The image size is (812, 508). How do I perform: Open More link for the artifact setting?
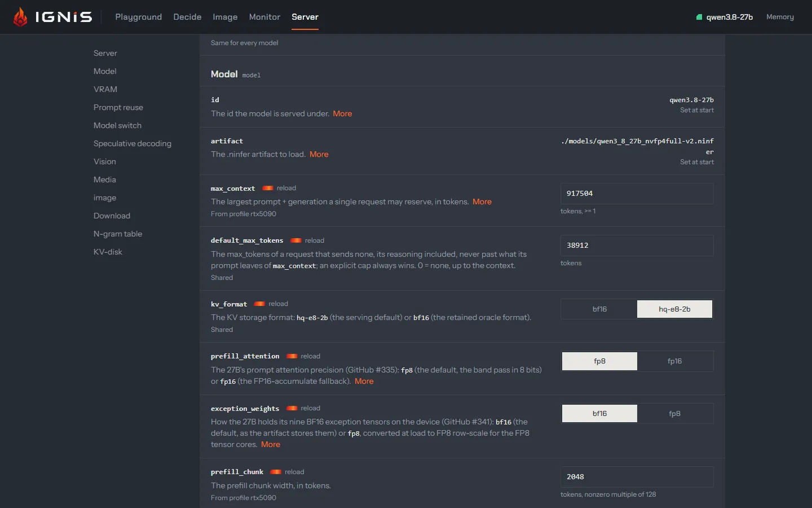point(319,154)
